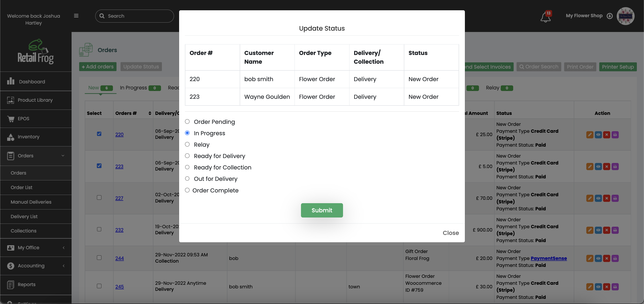Open the Dashboard from the sidebar
Screen dimensions: 644x304
click(x=32, y=82)
